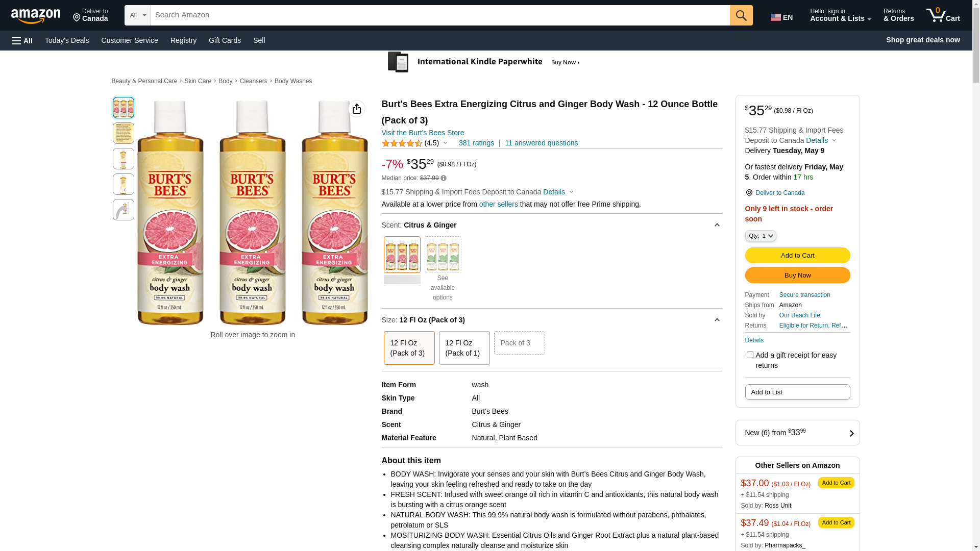
Task: Open the search category All dropdown
Action: [x=137, y=15]
